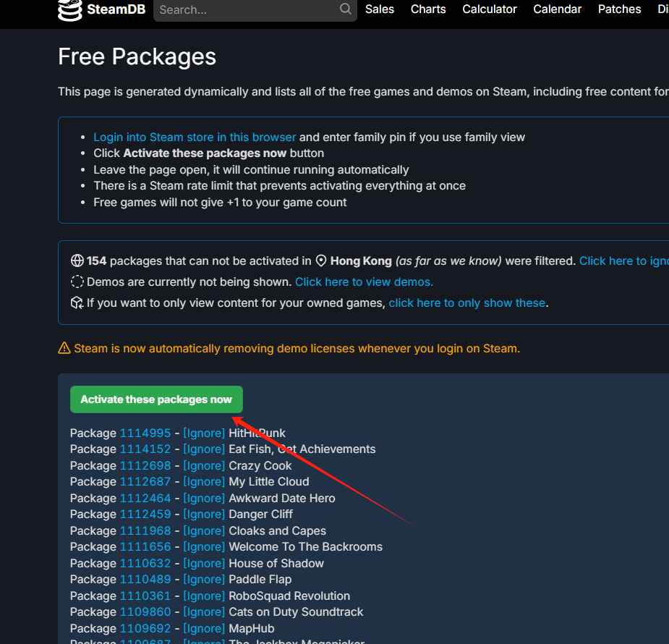Click the demo licenses warning text
The height and width of the screenshot is (644, 669).
tap(297, 348)
